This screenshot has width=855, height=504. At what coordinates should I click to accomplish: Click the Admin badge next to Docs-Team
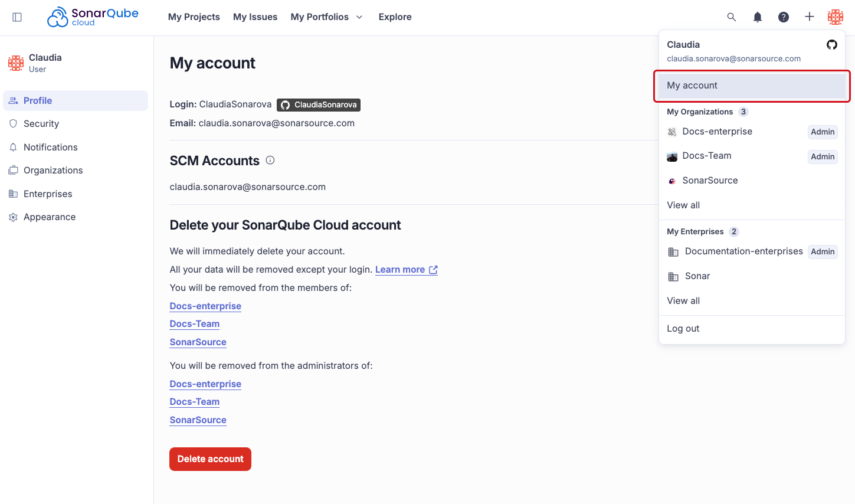(x=823, y=157)
